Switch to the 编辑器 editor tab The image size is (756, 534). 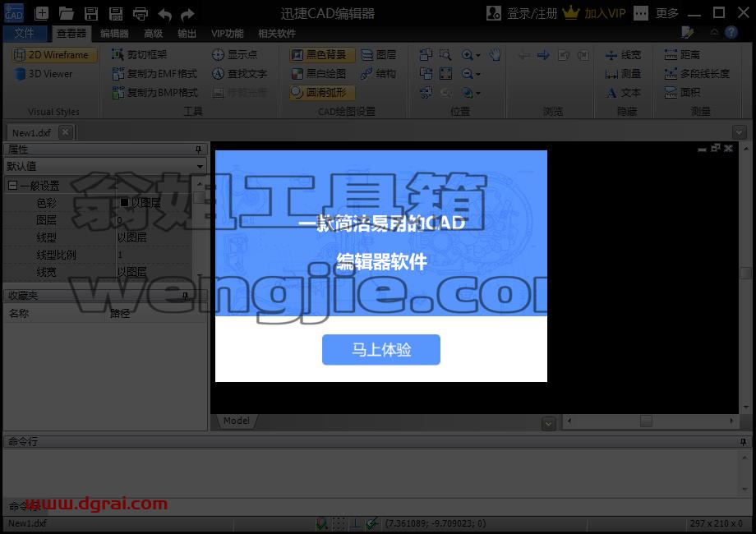114,33
